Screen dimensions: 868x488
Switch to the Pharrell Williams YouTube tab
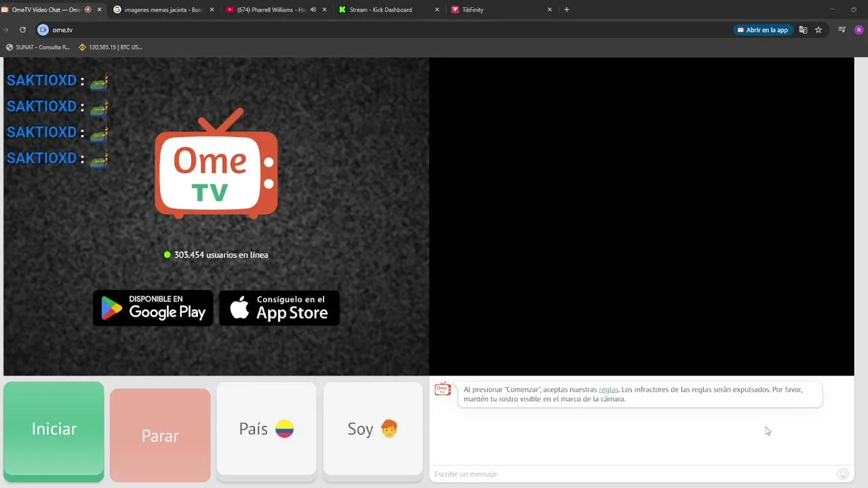pos(277,9)
